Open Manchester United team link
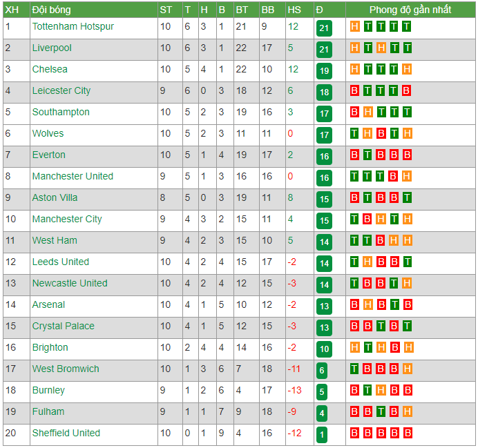The image size is (478, 448). coord(73,176)
